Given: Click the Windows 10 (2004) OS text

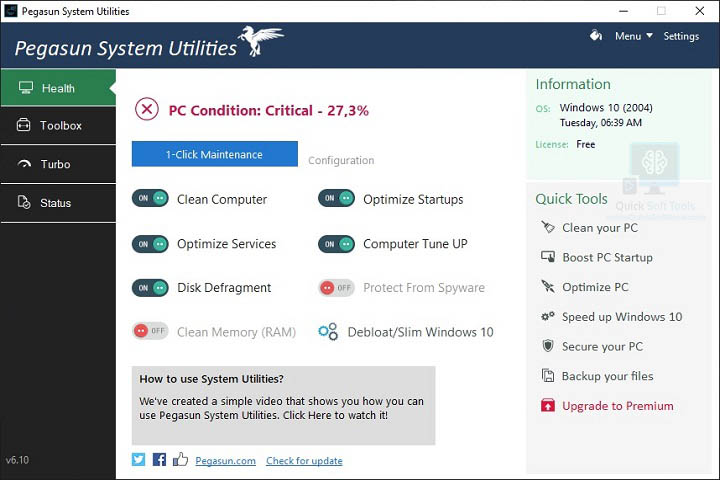Looking at the screenshot, I should tap(606, 107).
